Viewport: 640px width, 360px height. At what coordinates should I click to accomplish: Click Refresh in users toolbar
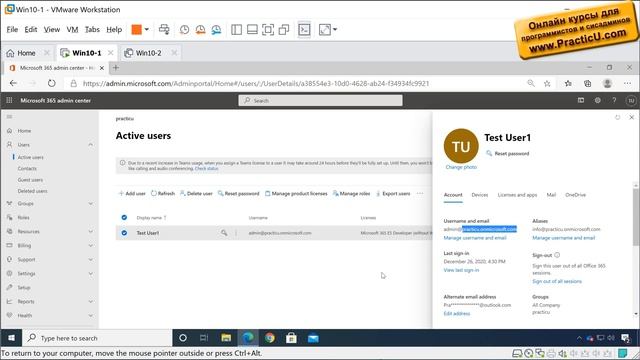162,193
